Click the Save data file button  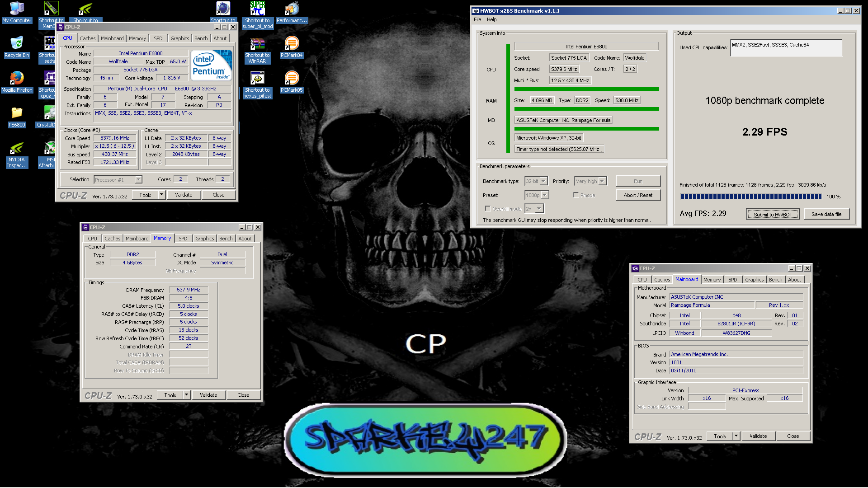coord(826,214)
